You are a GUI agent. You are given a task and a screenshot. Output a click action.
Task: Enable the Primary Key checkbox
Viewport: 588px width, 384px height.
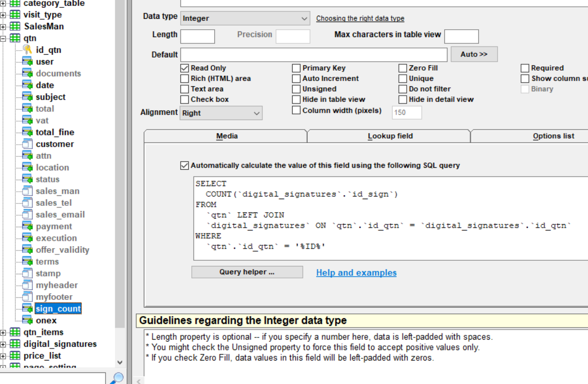pos(296,68)
